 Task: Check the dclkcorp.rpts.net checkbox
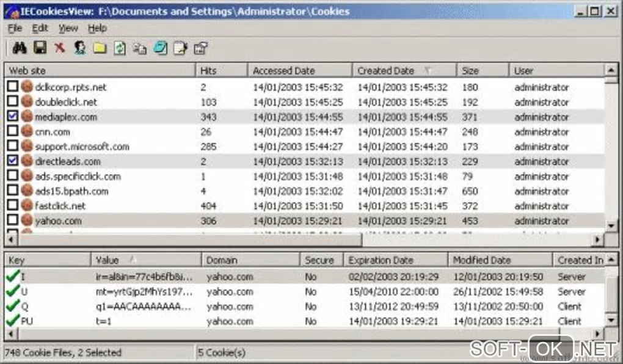pos(13,86)
